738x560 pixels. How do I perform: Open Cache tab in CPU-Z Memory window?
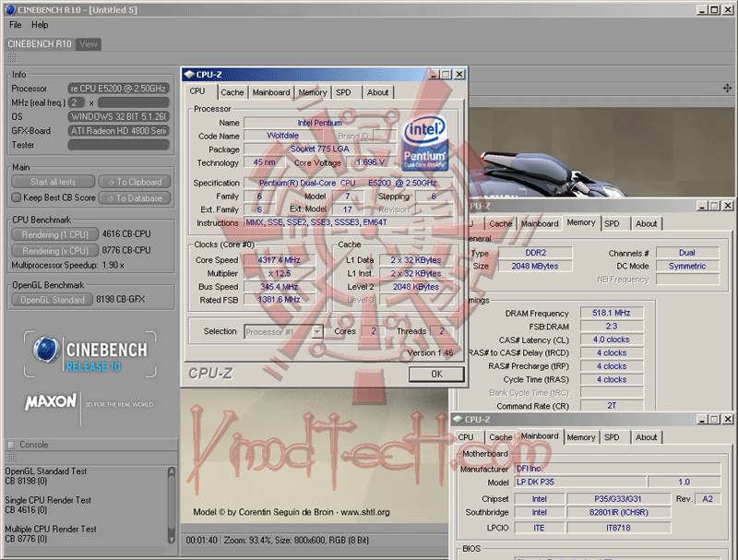click(x=501, y=223)
